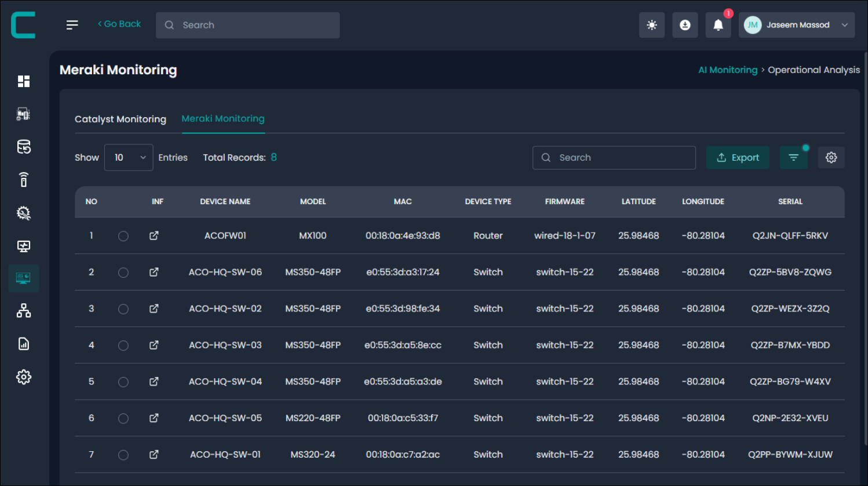Open the Show entries dropdown

129,157
